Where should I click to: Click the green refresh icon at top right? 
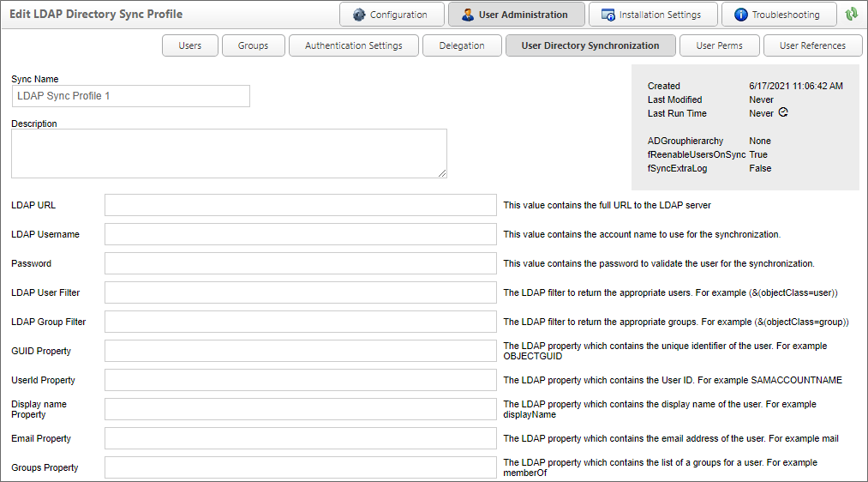pyautogui.click(x=851, y=15)
